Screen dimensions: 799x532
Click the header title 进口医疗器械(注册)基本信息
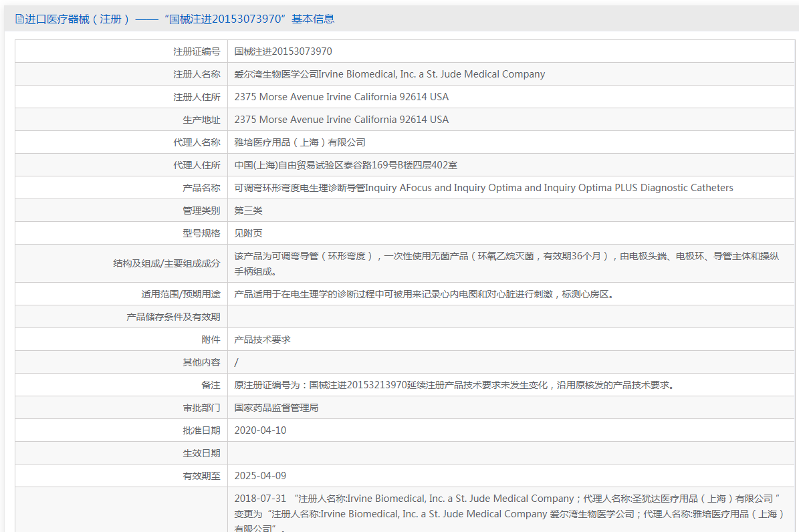[x=180, y=19]
